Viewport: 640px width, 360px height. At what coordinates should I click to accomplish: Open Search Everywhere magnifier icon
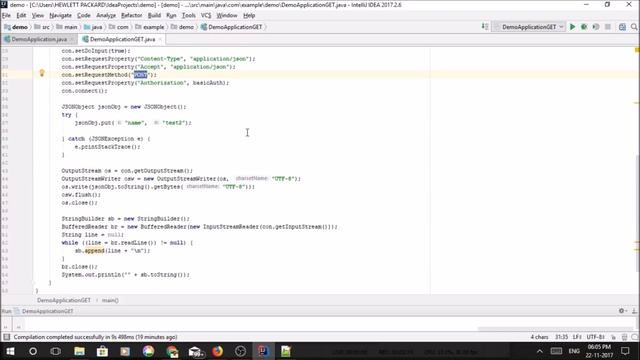coord(634,27)
